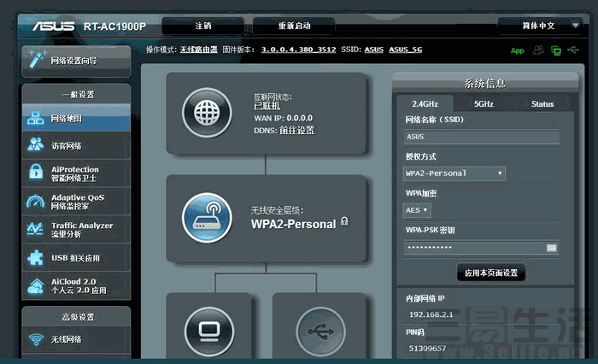The height and width of the screenshot is (364, 598).
Task: Open AiCloud 2.0 个人云 menu item
Action: click(x=76, y=285)
